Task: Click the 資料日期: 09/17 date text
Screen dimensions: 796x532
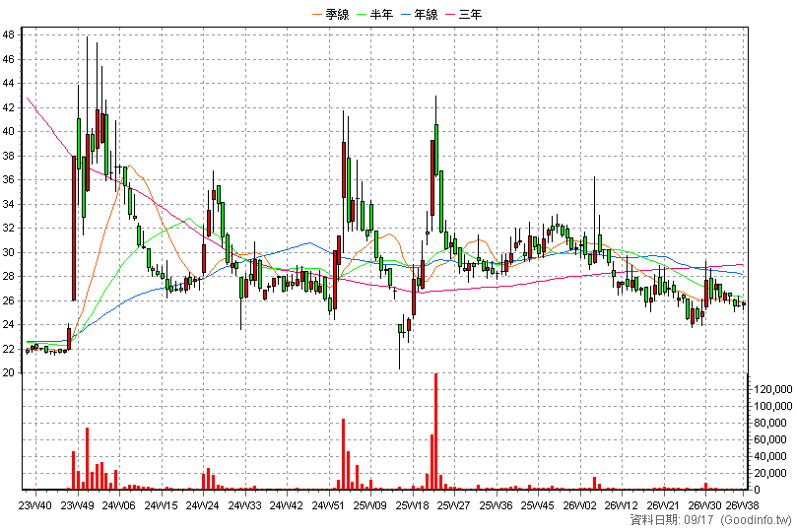Action: tap(672, 520)
